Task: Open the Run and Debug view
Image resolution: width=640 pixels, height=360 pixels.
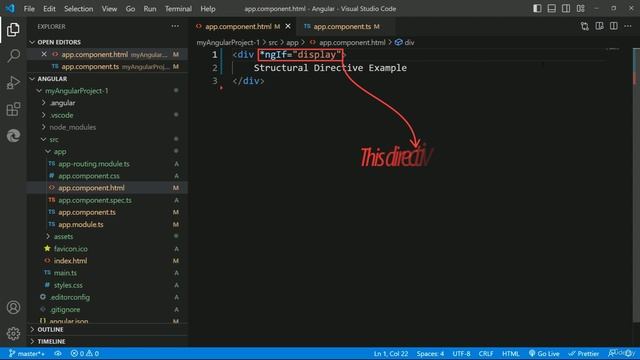Action: pos(13,82)
